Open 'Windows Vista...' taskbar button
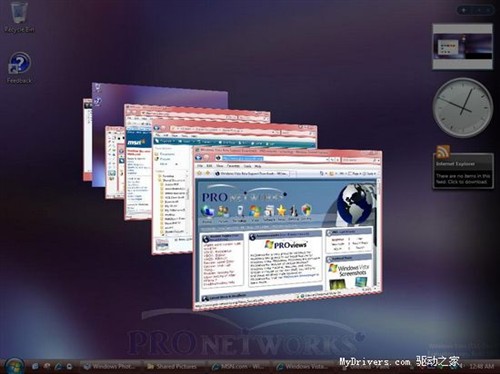 [303, 366]
